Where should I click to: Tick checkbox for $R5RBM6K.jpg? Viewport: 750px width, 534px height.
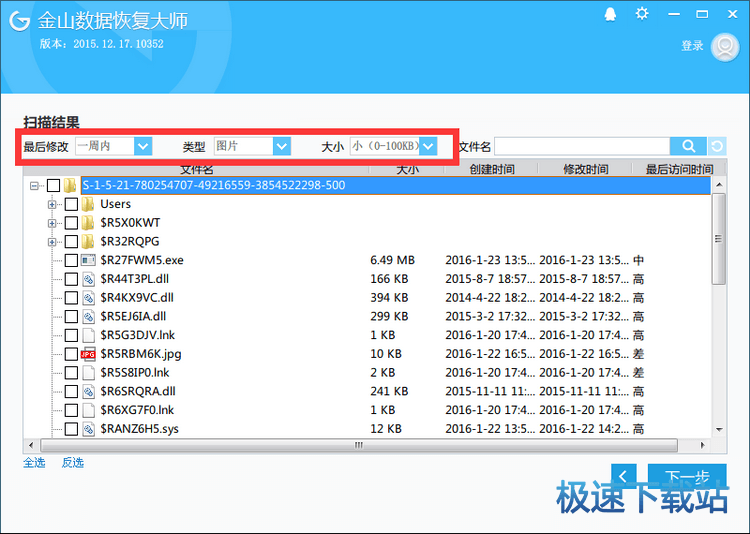click(x=71, y=354)
